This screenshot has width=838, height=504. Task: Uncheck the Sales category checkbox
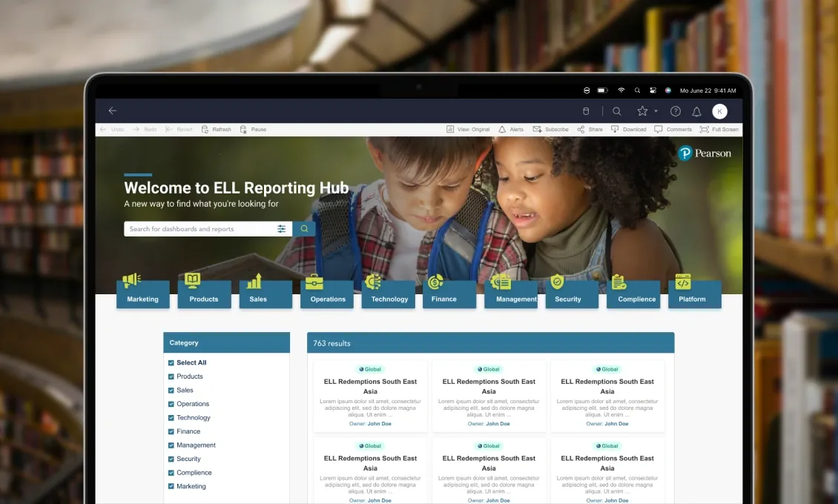coord(171,391)
